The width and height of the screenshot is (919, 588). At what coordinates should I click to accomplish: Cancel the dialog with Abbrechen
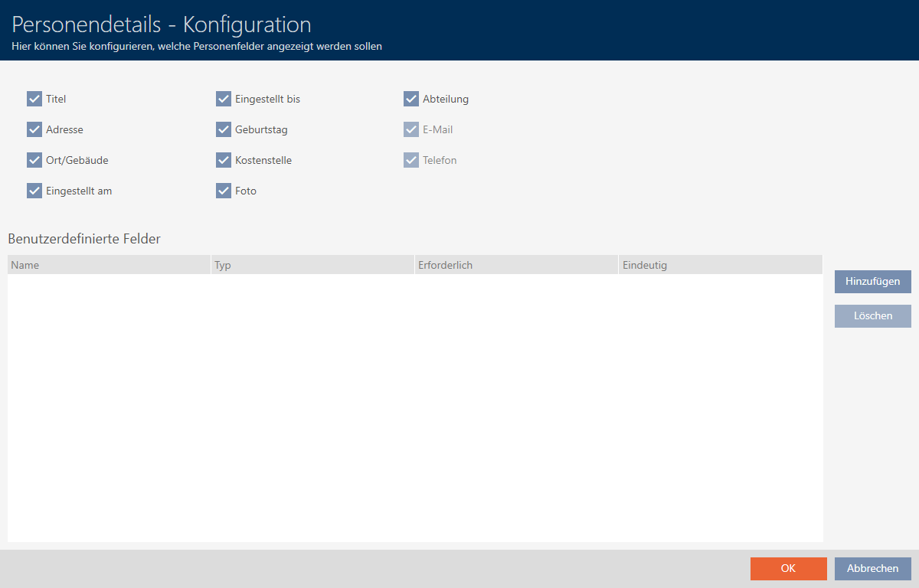pos(872,568)
